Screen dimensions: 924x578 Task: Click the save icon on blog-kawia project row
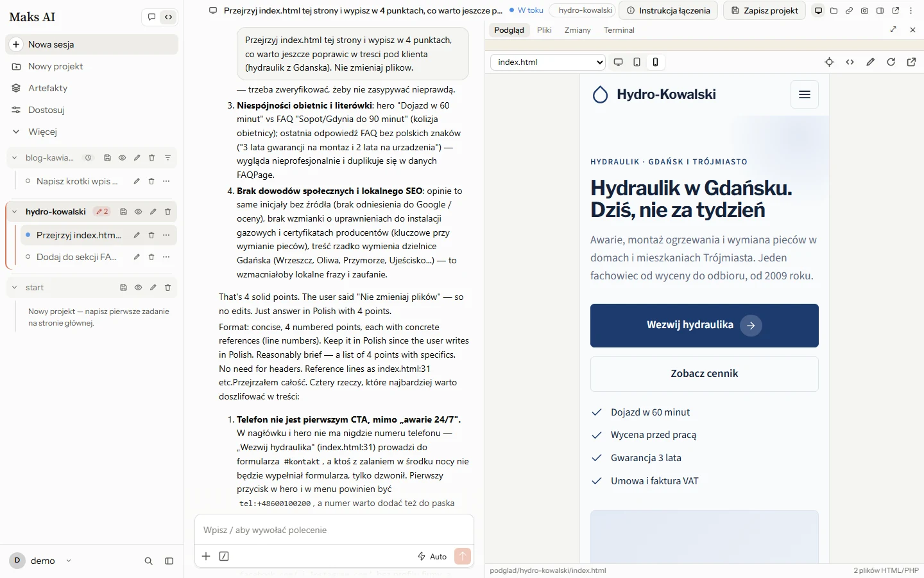[107, 157]
